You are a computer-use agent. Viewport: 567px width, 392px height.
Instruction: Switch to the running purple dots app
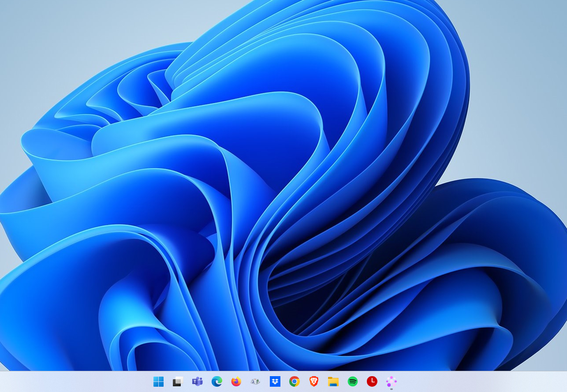[391, 381]
